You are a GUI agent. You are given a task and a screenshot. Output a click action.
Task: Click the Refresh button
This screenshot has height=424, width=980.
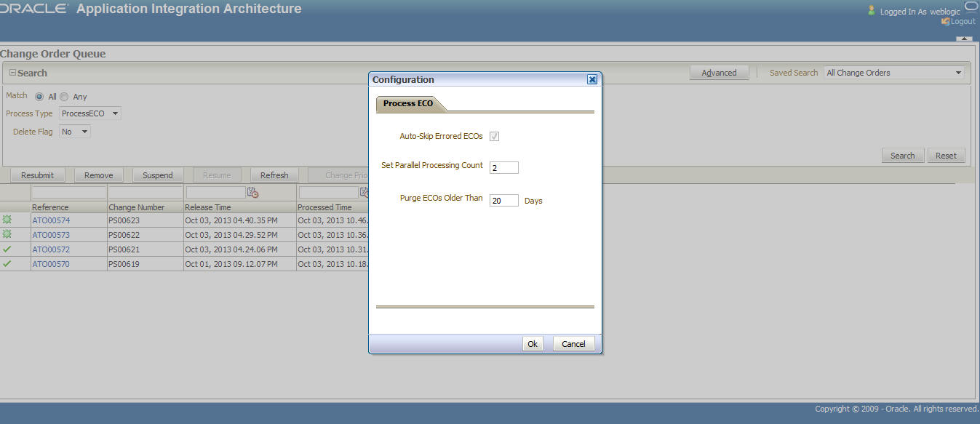pyautogui.click(x=274, y=175)
